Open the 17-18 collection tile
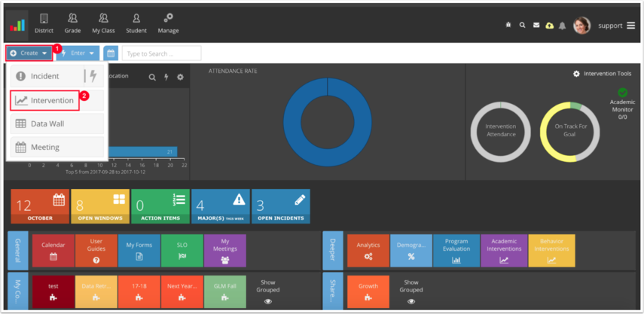The height and width of the screenshot is (314, 644). 139,292
